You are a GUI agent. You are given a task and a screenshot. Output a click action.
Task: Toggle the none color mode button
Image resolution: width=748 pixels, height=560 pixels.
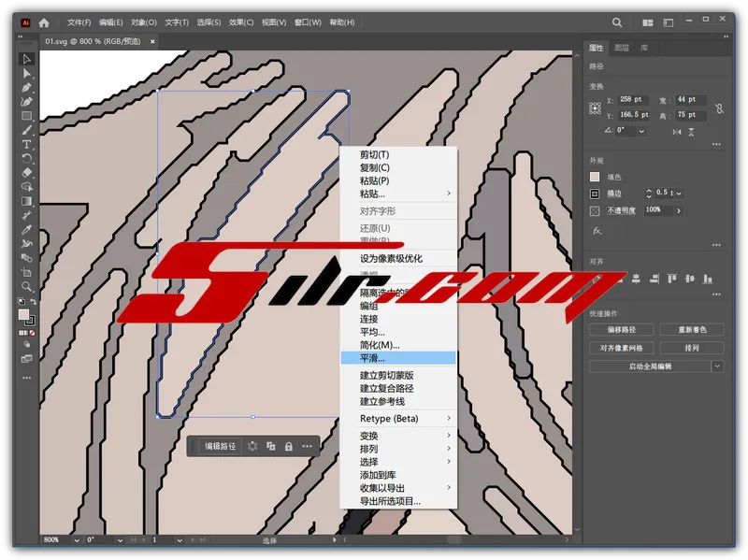click(x=33, y=333)
